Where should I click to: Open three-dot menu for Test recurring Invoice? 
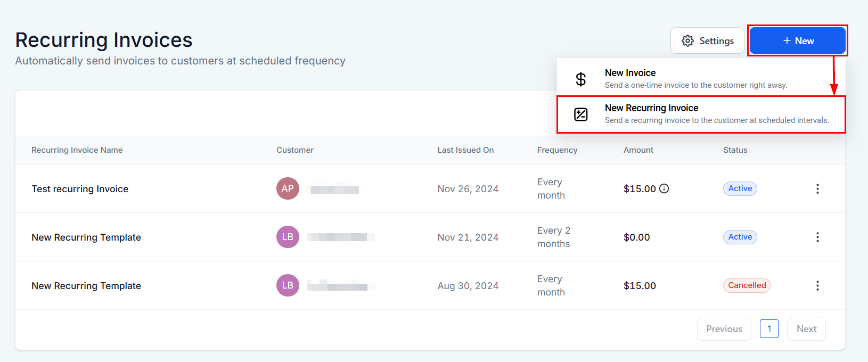coord(817,188)
